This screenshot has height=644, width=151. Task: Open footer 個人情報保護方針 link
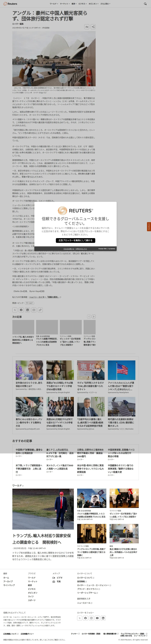[x=111, y=634]
